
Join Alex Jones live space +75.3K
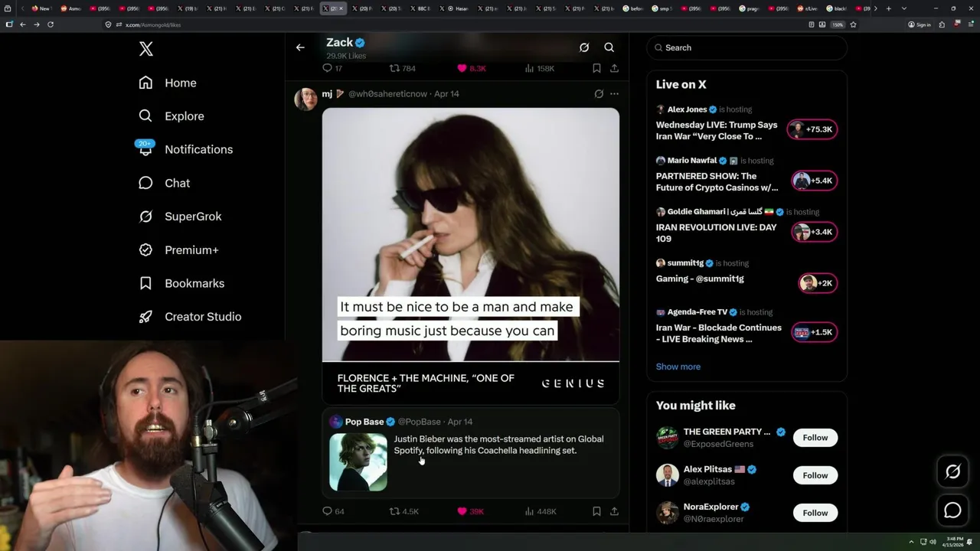813,129
